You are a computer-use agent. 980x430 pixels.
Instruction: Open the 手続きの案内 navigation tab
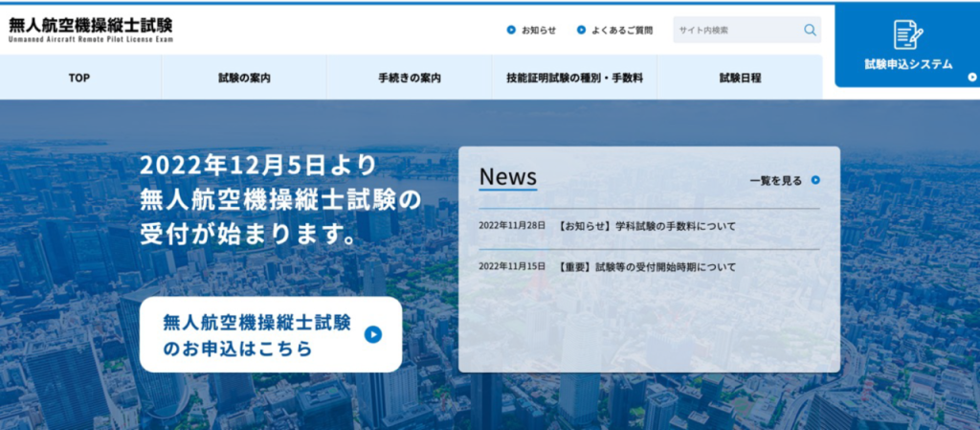[410, 78]
